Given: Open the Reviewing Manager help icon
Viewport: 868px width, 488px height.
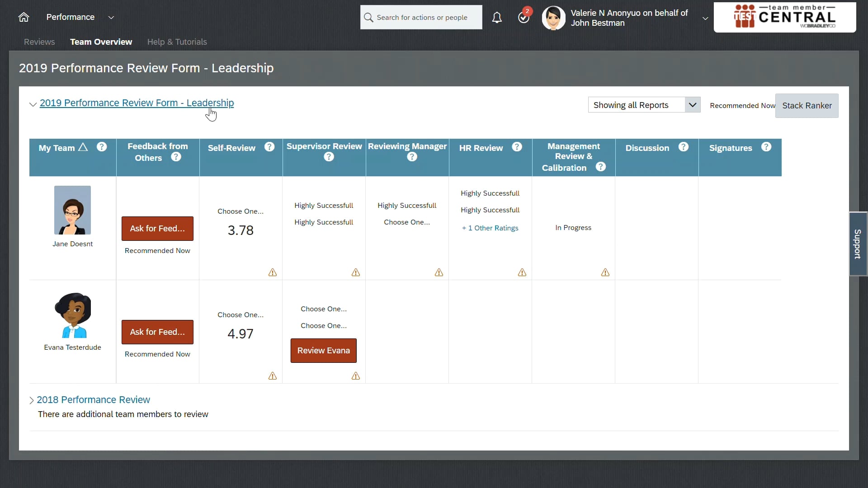Looking at the screenshot, I should (x=412, y=157).
